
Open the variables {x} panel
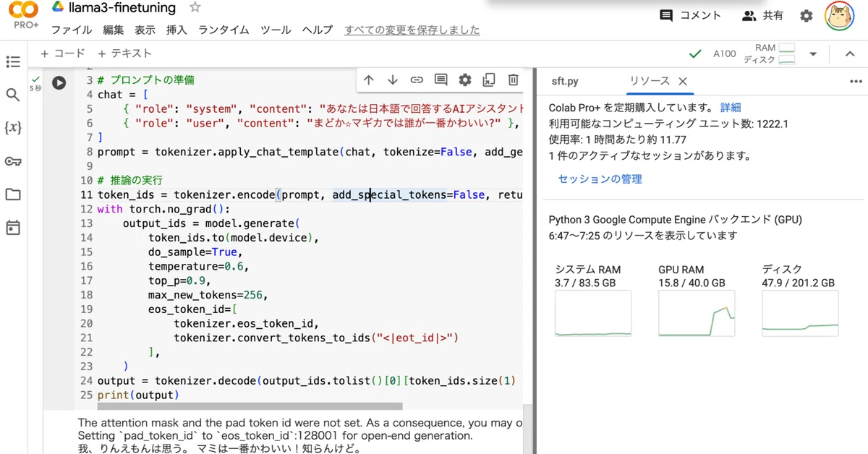coord(13,128)
